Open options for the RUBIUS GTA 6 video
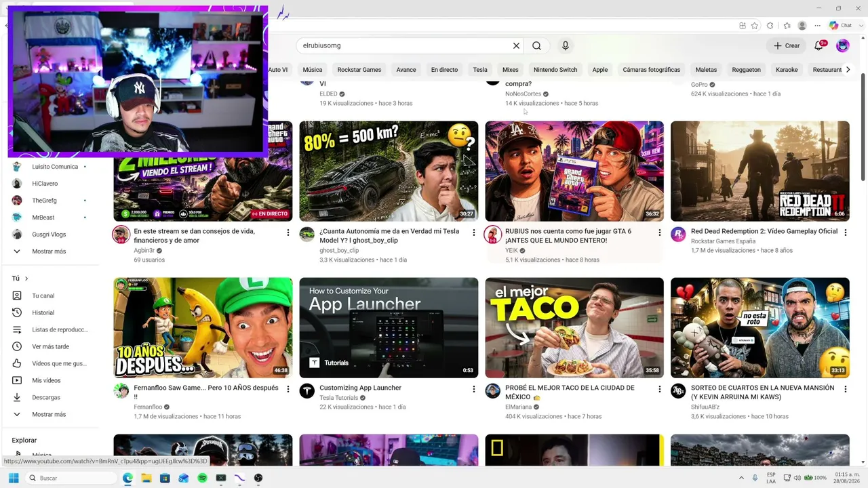 (x=659, y=232)
